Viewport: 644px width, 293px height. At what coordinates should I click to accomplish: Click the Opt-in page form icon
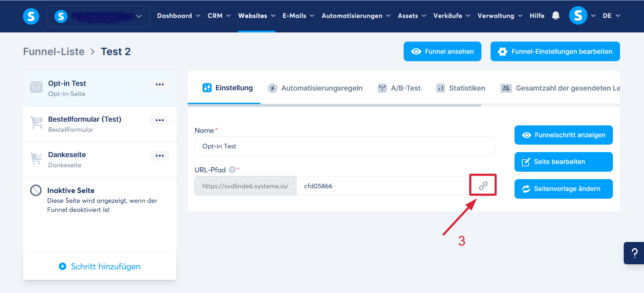[x=36, y=87]
